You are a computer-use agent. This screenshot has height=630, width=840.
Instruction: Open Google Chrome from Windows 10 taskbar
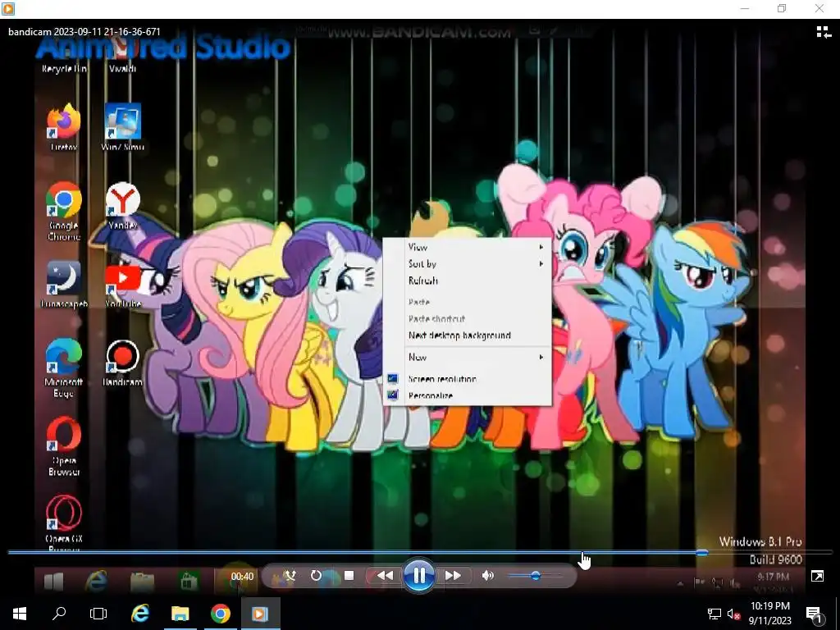pyautogui.click(x=220, y=614)
